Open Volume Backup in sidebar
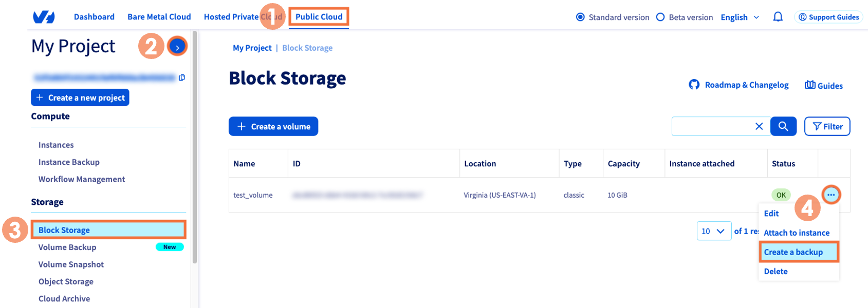Viewport: 868px width, 308px height. coord(67,247)
